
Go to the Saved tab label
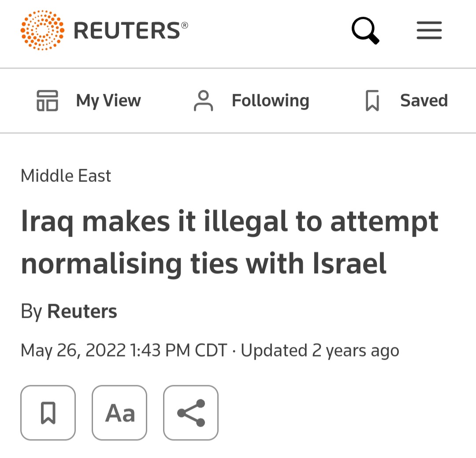click(x=424, y=101)
